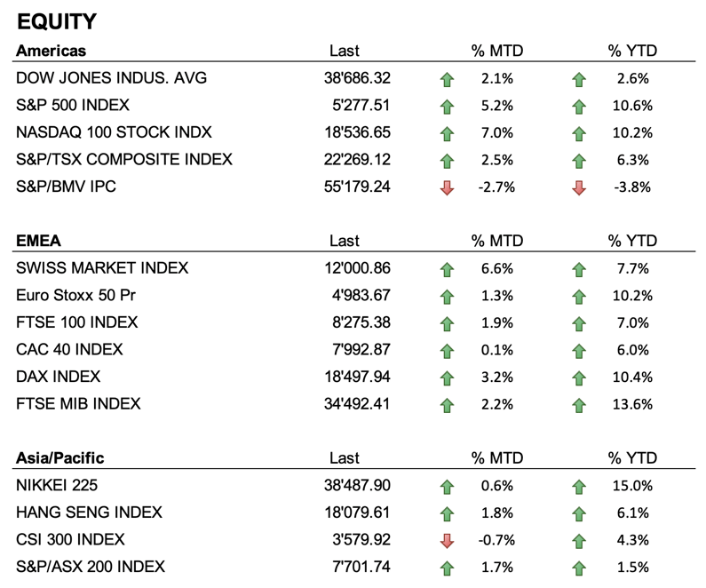Click the YTD value 10.6%
The image size is (706, 588).
[x=632, y=106]
